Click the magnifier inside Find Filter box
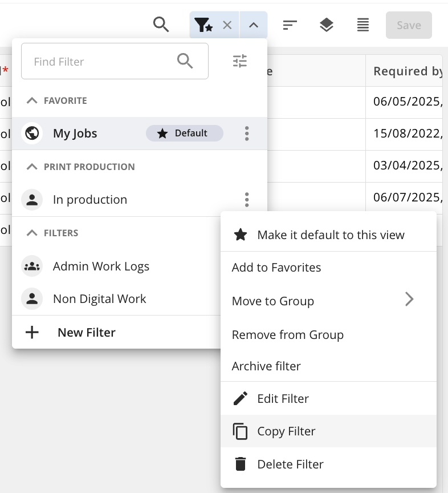This screenshot has width=448, height=493. coord(185,61)
